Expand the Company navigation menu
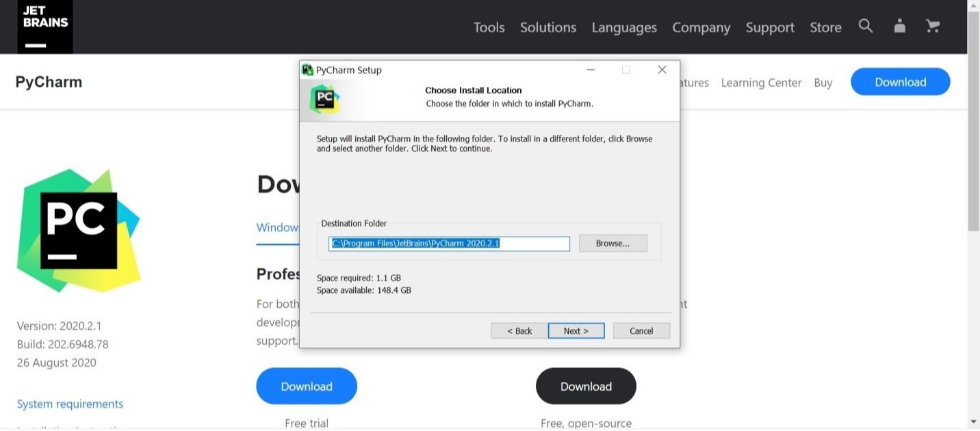The width and height of the screenshot is (980, 431). point(701,27)
